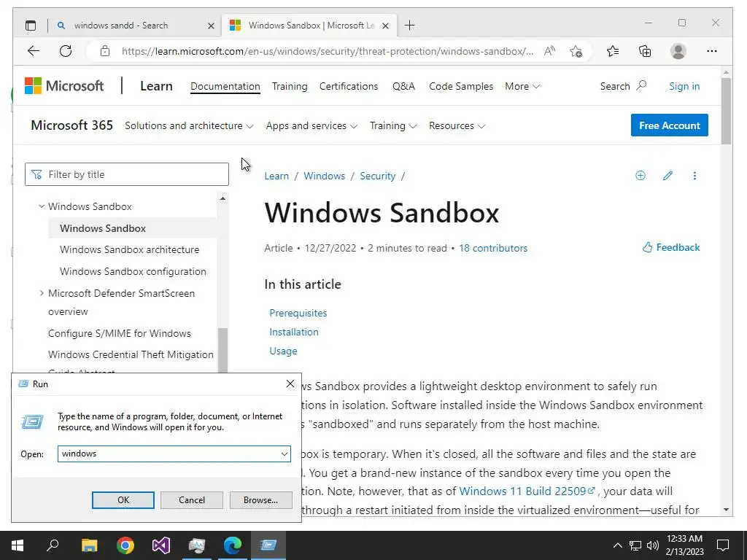The width and height of the screenshot is (747, 560).
Task: Click the Windows breadcrumb link
Action: click(x=325, y=176)
